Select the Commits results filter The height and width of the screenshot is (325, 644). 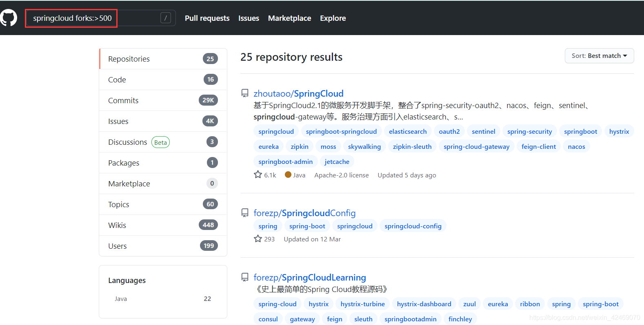point(163,100)
